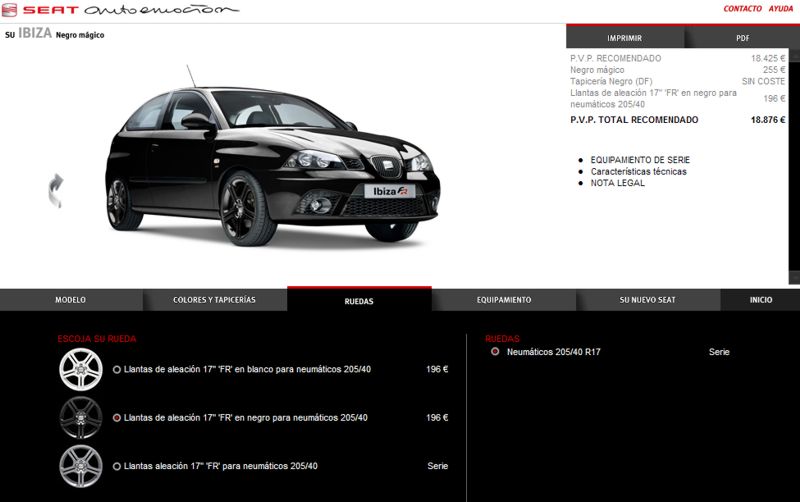
Task: Click the black FR alloy wheel thumbnail
Action: coord(81,418)
